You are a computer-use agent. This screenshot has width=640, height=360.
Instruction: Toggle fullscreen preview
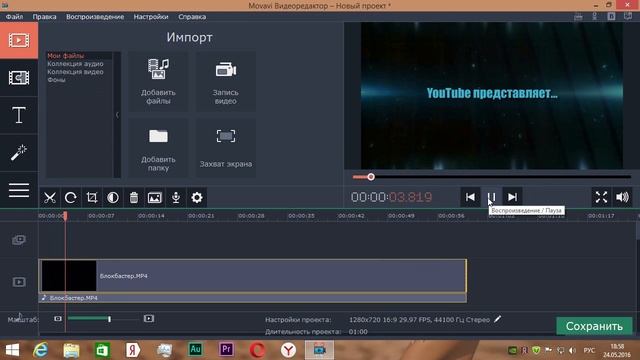pos(601,197)
